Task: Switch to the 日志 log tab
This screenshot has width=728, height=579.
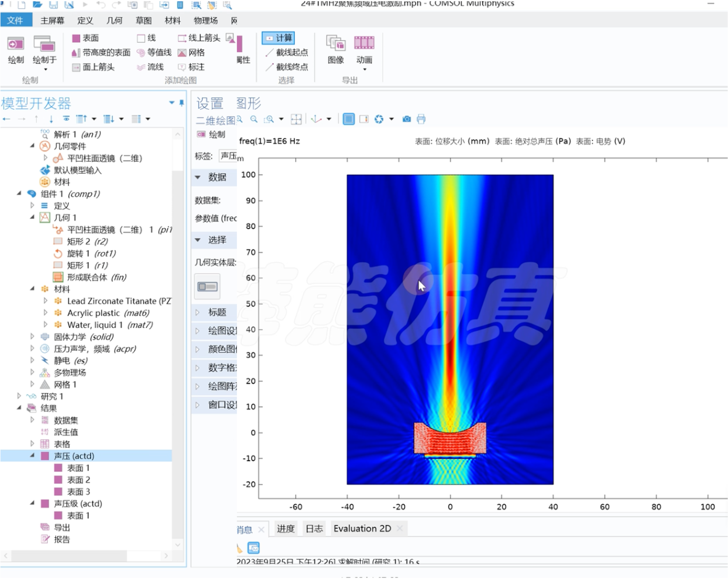Action: (314, 529)
